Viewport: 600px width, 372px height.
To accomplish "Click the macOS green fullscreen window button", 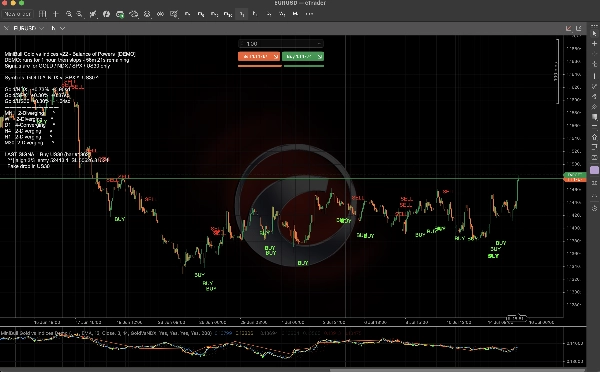I will click(21, 3).
